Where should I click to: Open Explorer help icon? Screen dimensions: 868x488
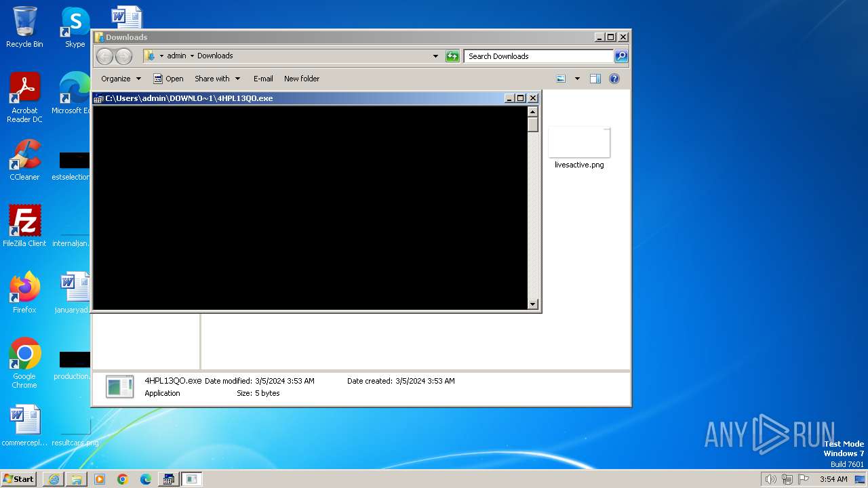click(614, 79)
